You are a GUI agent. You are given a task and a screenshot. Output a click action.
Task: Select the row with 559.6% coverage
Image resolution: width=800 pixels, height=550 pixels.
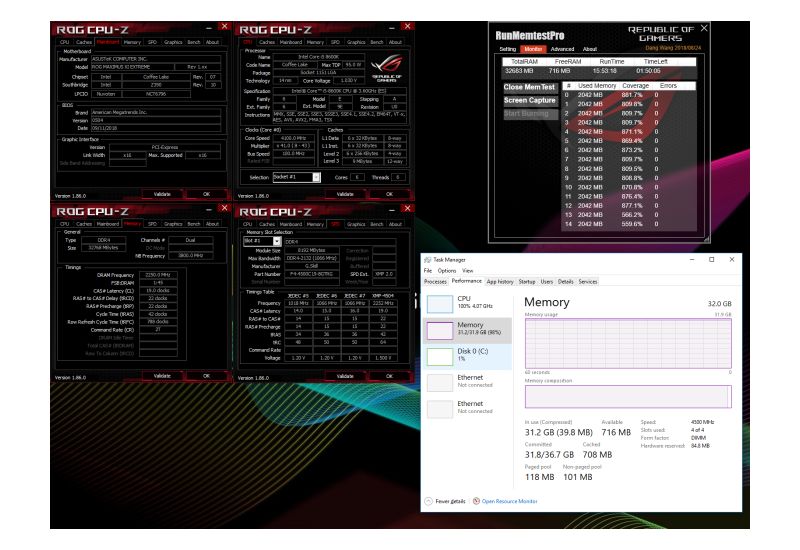pos(629,224)
